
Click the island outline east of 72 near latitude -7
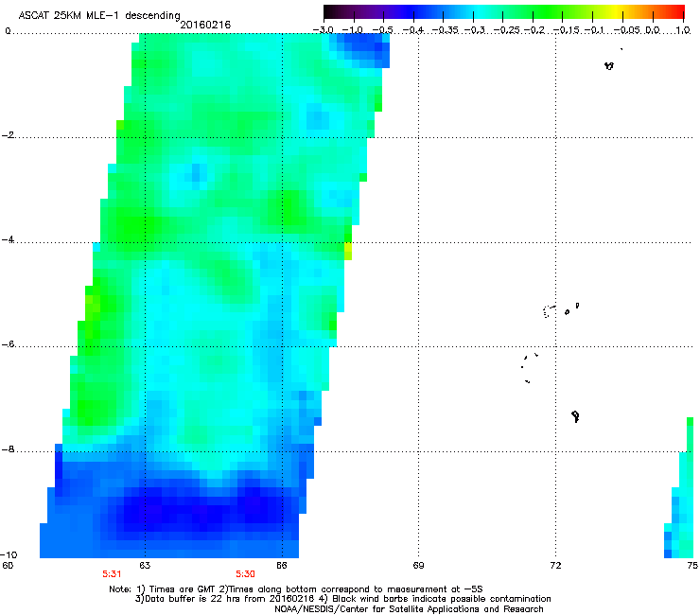point(575,416)
